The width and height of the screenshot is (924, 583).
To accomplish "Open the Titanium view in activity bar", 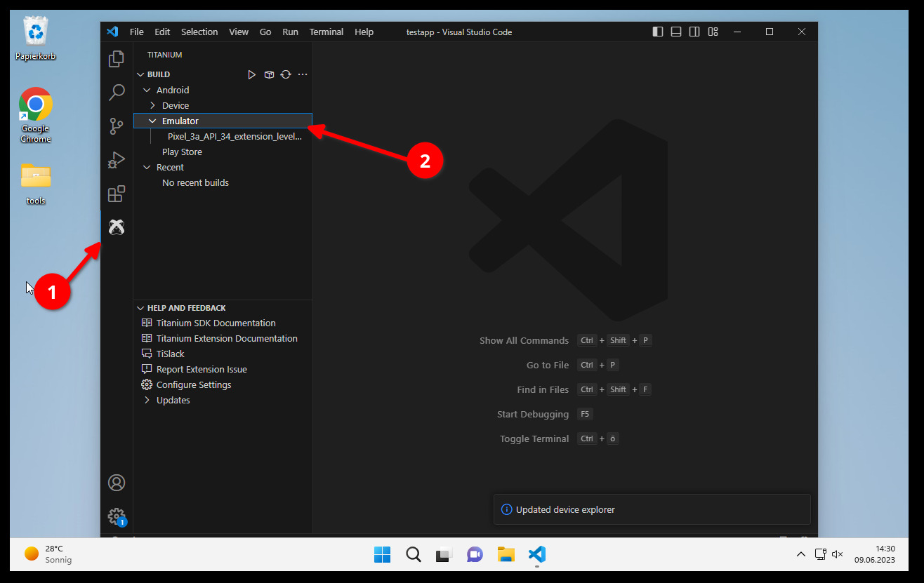I will tap(117, 227).
